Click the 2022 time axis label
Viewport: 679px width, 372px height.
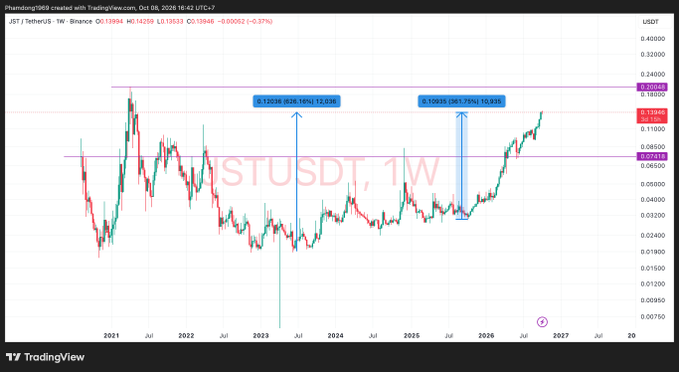click(x=186, y=336)
